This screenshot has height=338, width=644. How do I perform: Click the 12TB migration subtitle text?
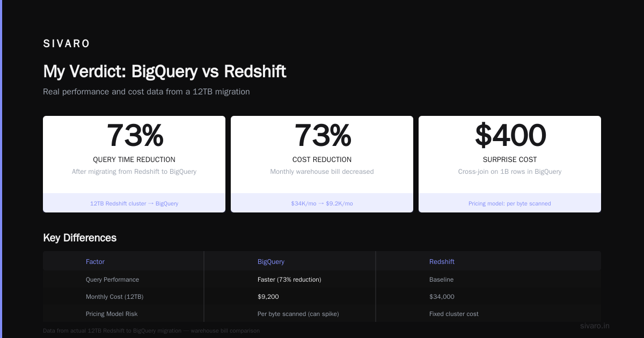coord(147,92)
